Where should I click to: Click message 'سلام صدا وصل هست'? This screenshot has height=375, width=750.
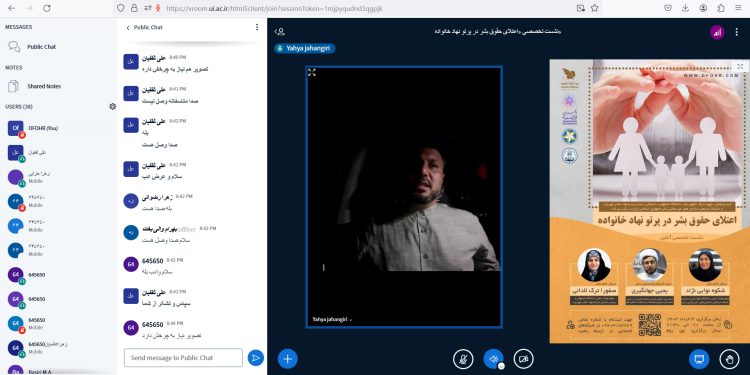[166, 240]
